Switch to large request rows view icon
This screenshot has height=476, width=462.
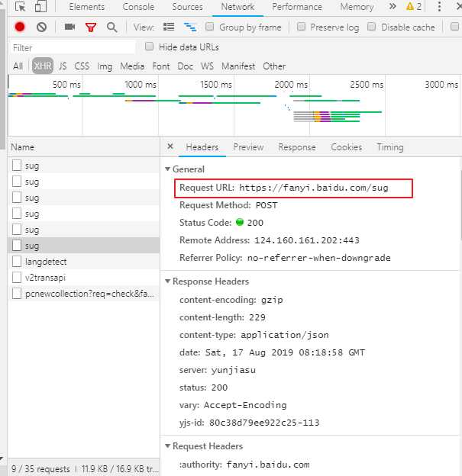(x=169, y=27)
